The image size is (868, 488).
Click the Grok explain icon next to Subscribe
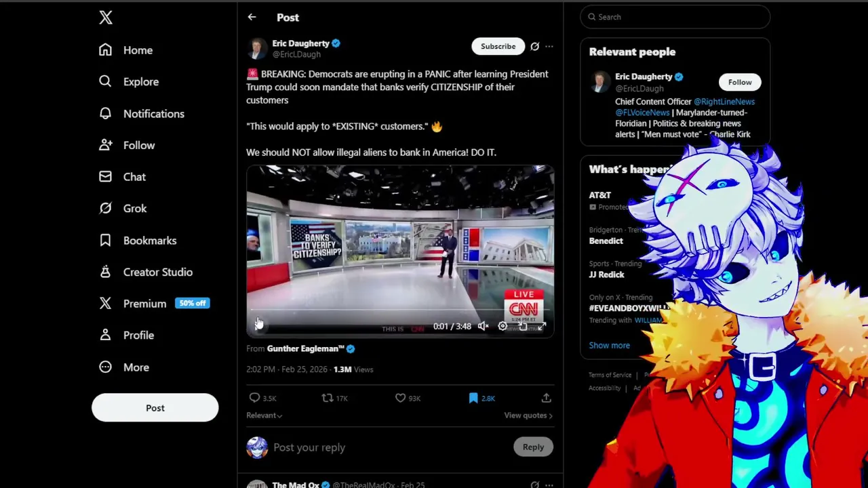pos(534,46)
